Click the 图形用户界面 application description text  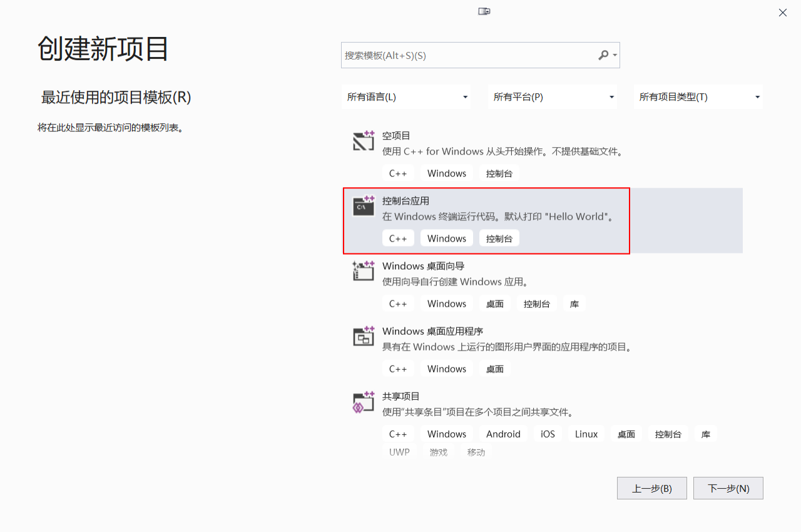tap(508, 347)
